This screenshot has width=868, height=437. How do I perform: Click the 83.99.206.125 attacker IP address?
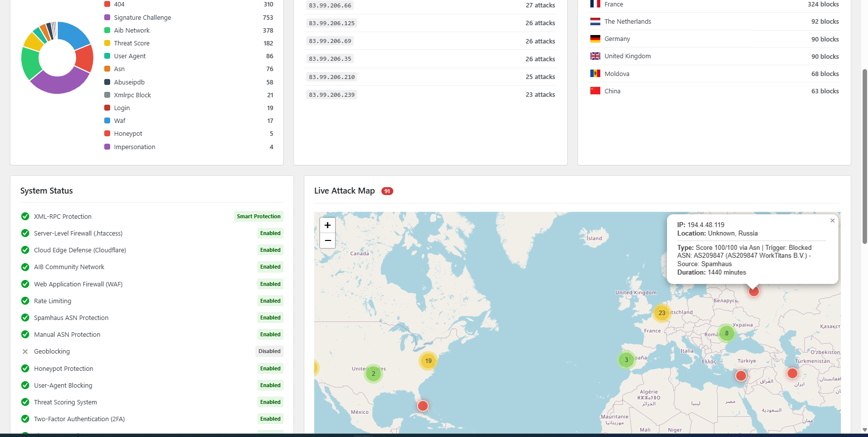coord(331,23)
